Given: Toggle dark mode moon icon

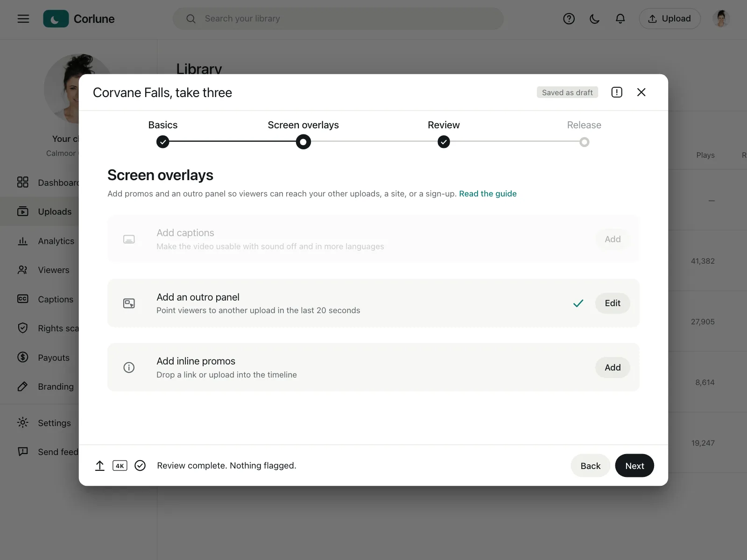Looking at the screenshot, I should [x=594, y=19].
